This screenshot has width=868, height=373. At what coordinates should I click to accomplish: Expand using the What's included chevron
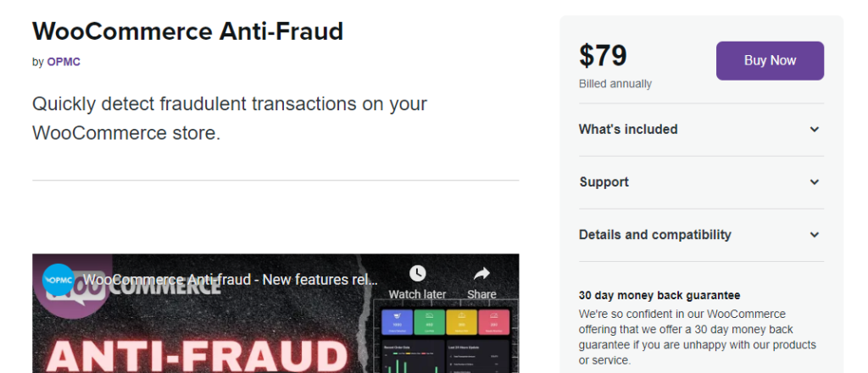814,130
